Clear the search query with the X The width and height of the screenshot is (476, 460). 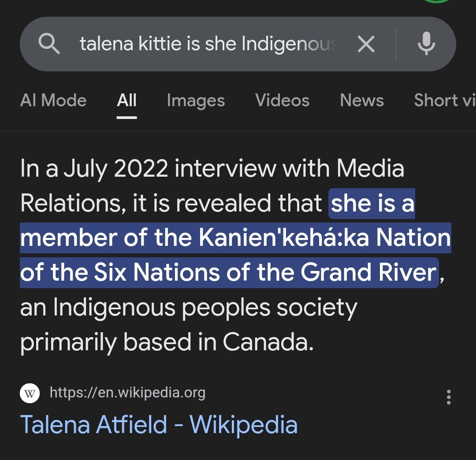pyautogui.click(x=366, y=44)
